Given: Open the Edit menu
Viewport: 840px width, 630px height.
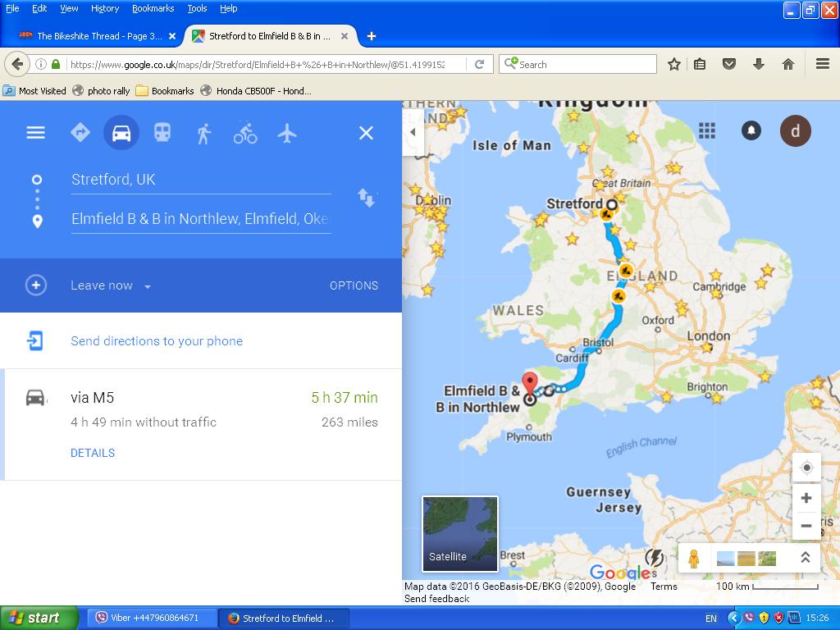Looking at the screenshot, I should coord(39,8).
